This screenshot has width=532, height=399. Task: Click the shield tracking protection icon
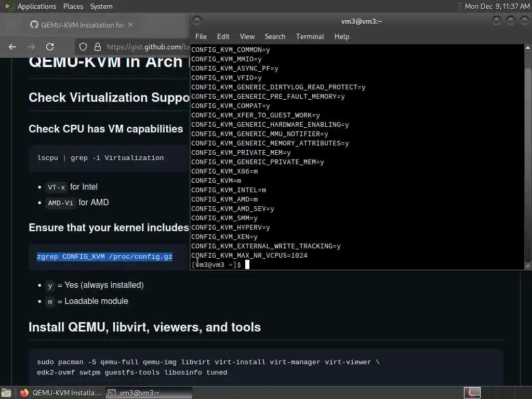(83, 47)
